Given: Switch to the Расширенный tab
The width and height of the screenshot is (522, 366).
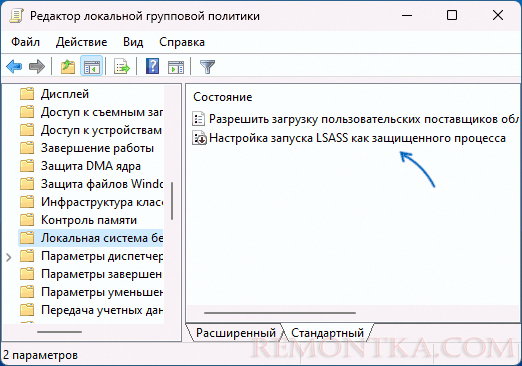Looking at the screenshot, I should click(x=236, y=333).
